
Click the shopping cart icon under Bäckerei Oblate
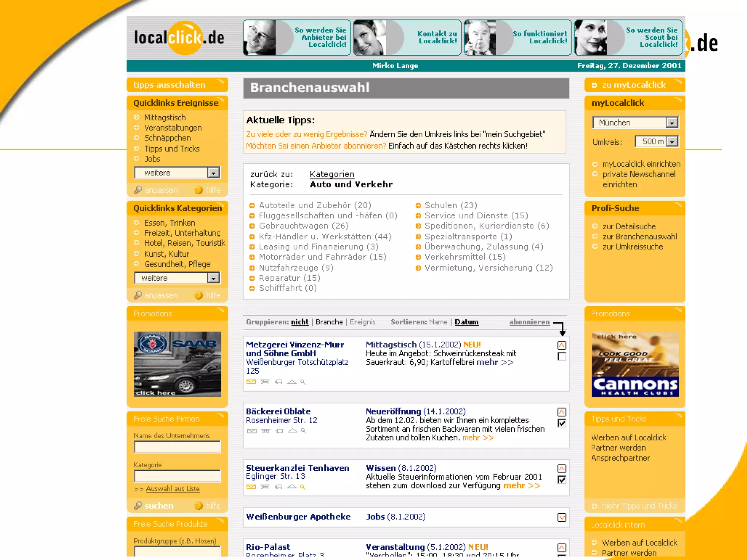(x=266, y=431)
